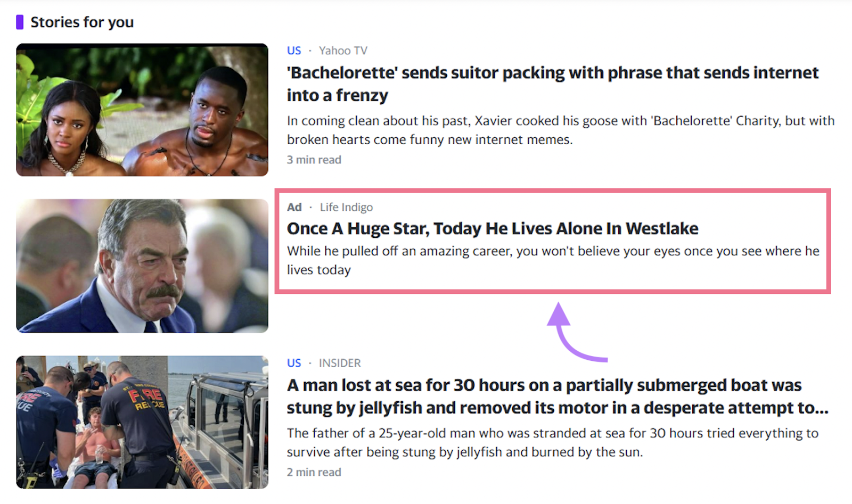Click the Tom Selleck photo in the ad

(x=142, y=266)
